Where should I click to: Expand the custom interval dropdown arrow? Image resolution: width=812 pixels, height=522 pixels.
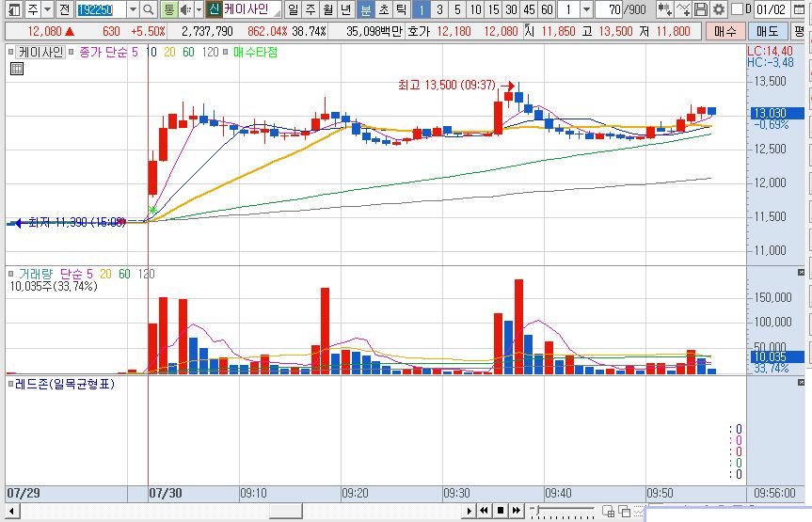click(587, 9)
